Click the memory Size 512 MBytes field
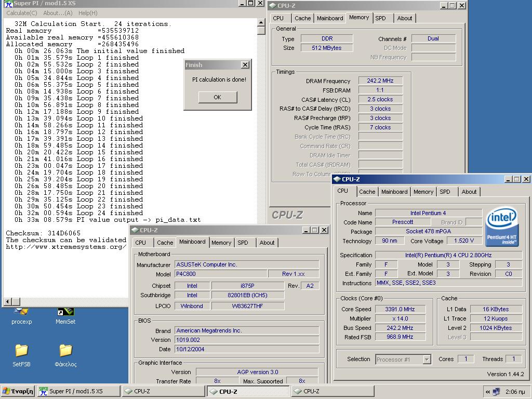 click(327, 48)
